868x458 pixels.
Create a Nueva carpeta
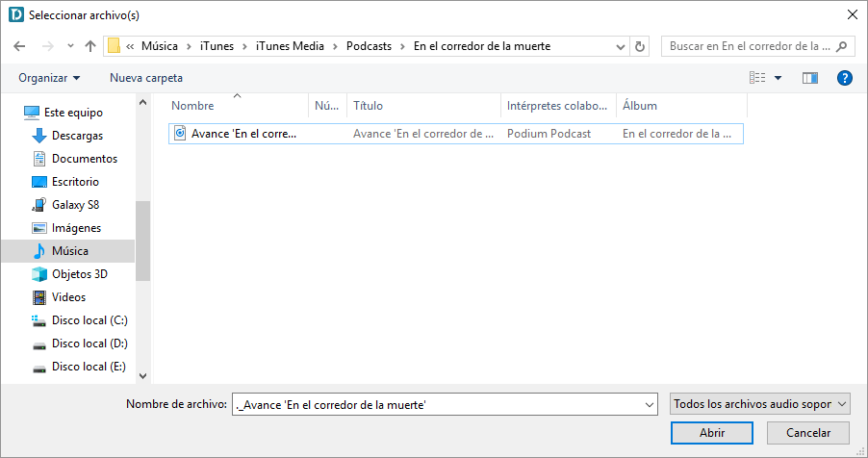click(x=146, y=78)
